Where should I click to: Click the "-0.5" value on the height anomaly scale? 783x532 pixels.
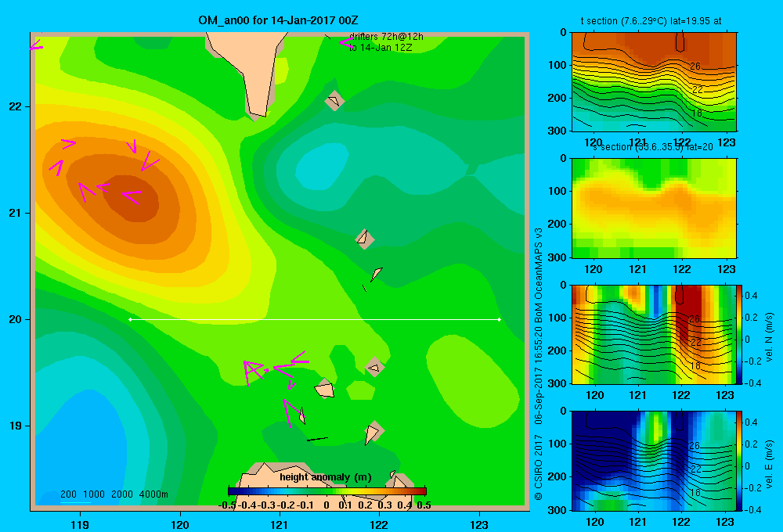tap(228, 505)
